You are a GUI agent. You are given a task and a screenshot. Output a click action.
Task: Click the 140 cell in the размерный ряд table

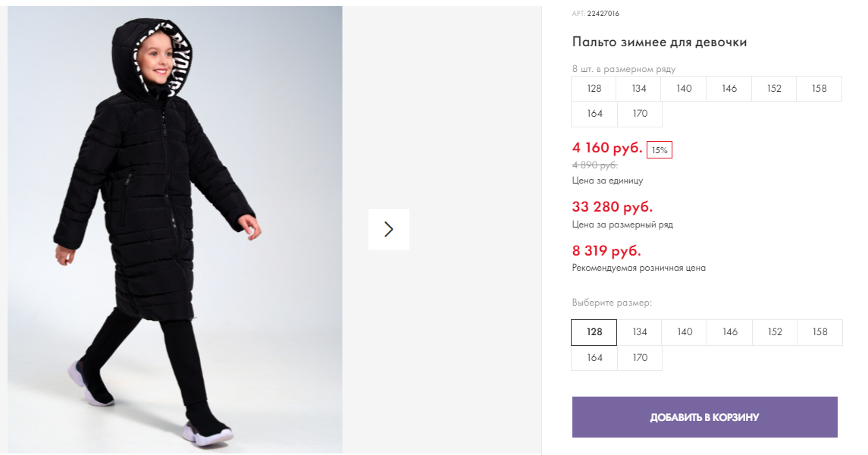point(685,89)
